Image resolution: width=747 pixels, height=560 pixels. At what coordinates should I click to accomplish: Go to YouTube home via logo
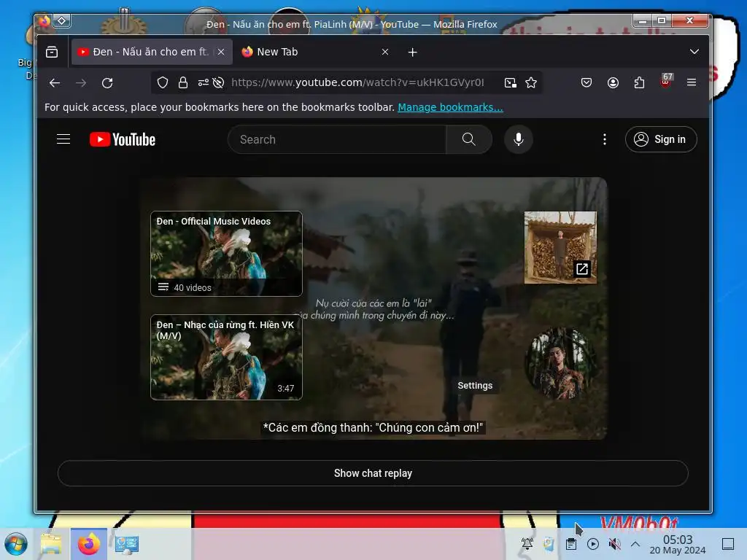[123, 139]
